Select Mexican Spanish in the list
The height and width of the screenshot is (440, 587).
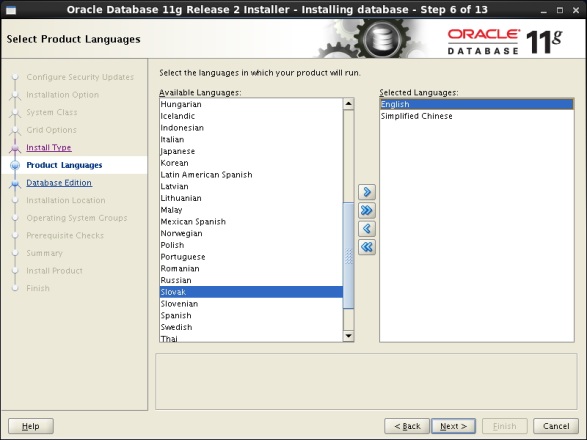tap(251, 222)
